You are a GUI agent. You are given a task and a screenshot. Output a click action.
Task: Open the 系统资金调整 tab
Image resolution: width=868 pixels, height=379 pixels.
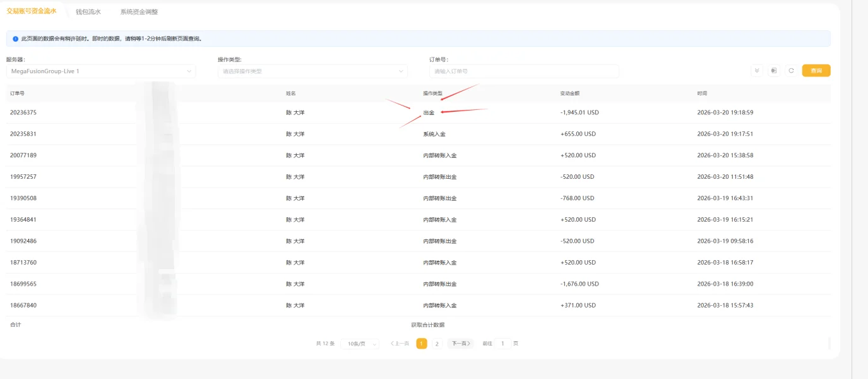click(140, 11)
